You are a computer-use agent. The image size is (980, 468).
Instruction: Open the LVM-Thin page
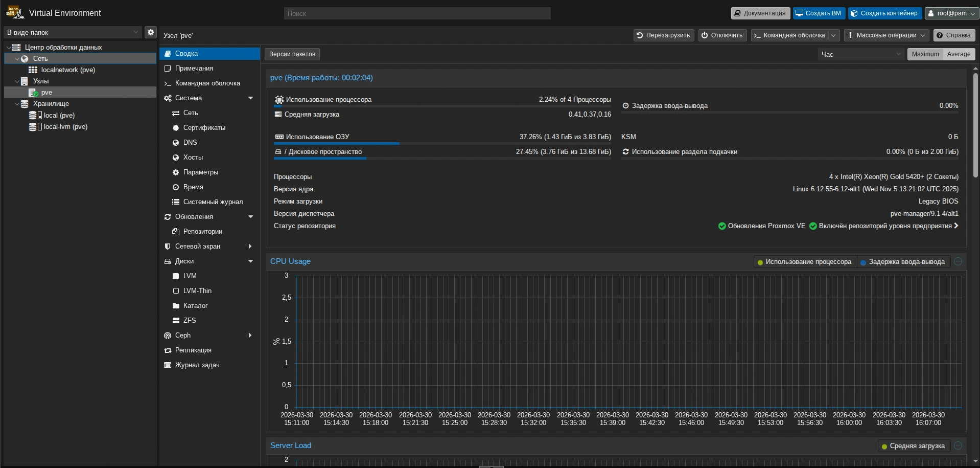click(209, 291)
